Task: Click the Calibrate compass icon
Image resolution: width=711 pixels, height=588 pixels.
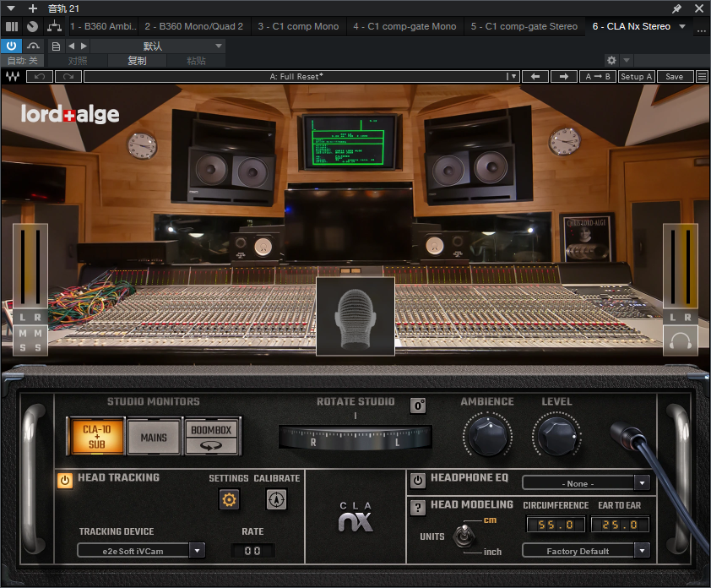Action: tap(276, 499)
